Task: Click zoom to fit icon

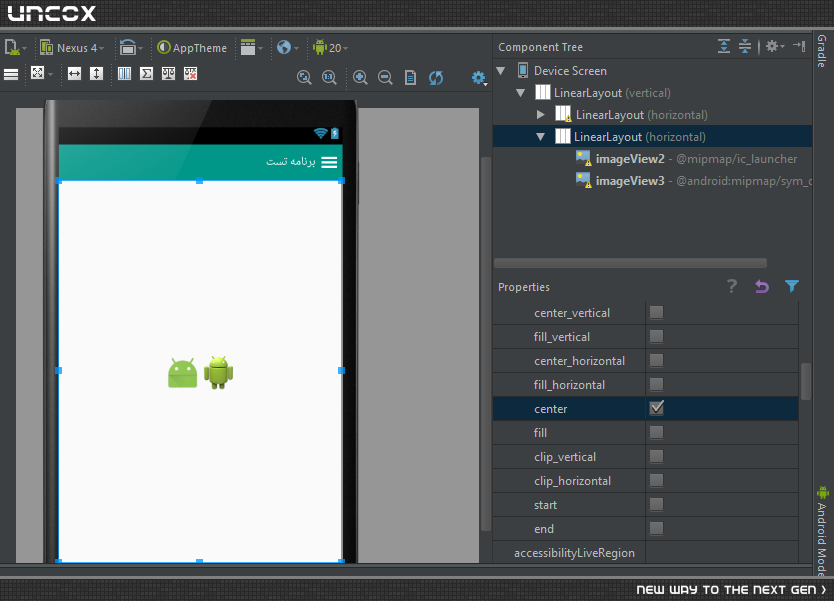Action: pyautogui.click(x=304, y=78)
